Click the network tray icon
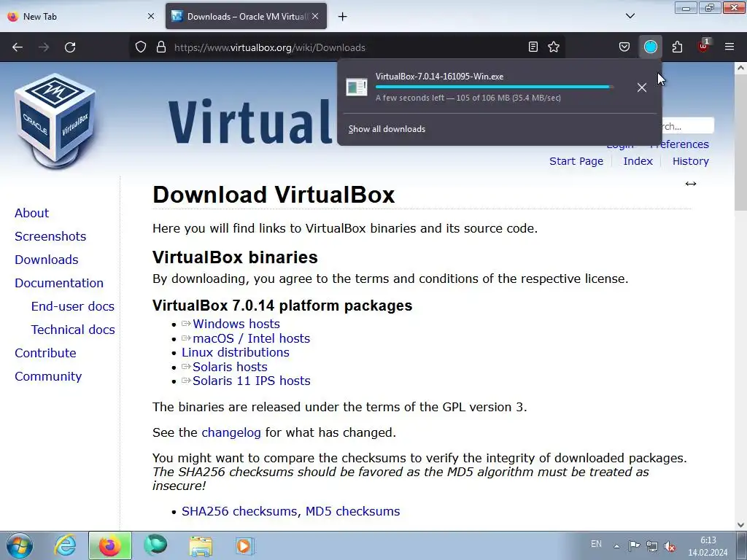The image size is (747, 560). [x=651, y=546]
